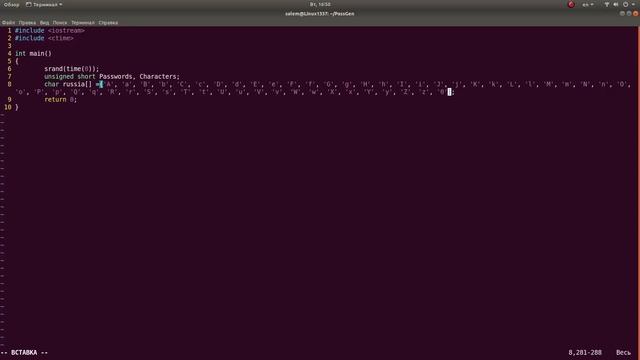Image resolution: width=640 pixels, height=360 pixels.
Task: Open the Файл menu in the terminal
Action: tap(8, 23)
